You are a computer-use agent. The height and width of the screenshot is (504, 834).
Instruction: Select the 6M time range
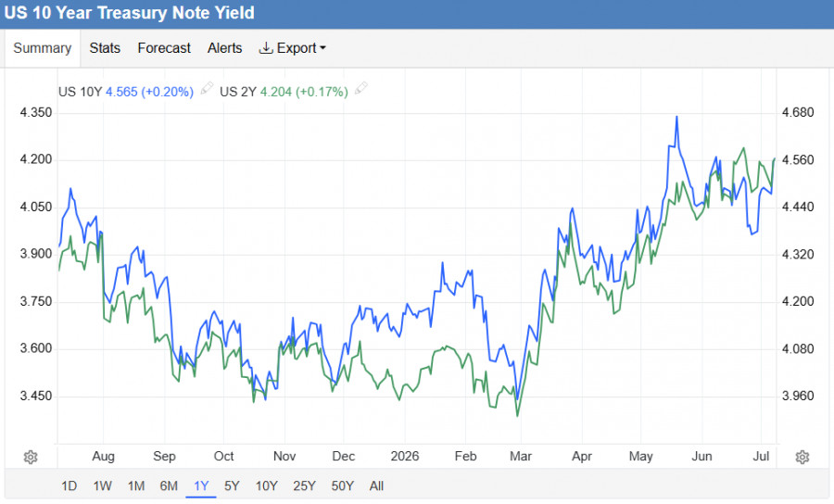pyautogui.click(x=169, y=485)
